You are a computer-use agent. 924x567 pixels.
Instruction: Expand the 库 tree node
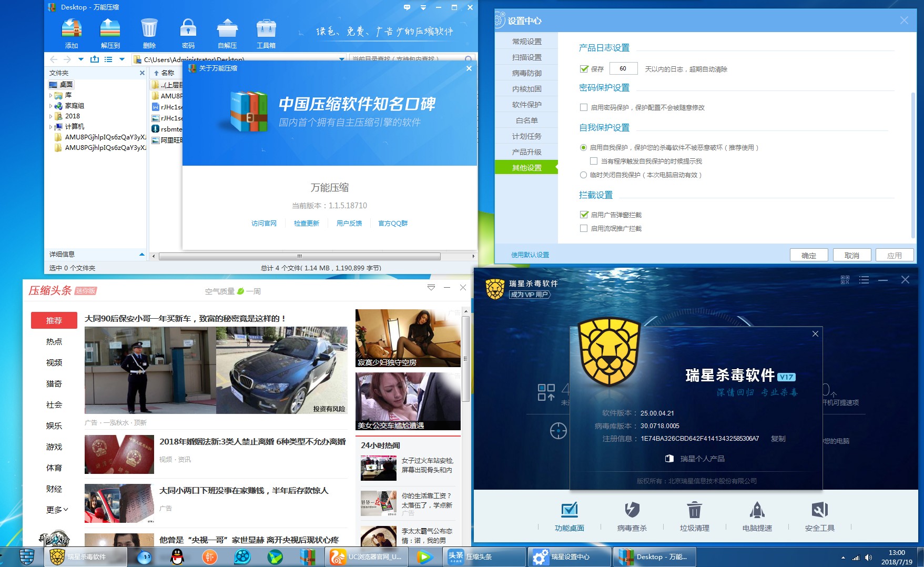pos(51,95)
